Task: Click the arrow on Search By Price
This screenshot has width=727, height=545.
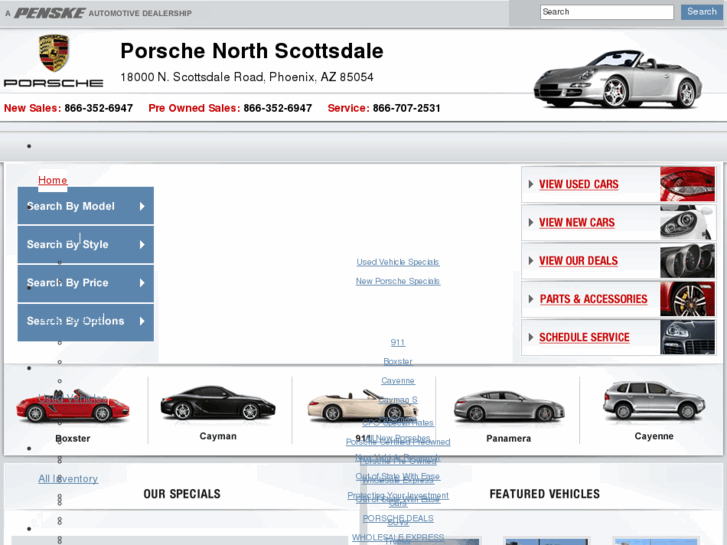Action: coord(142,283)
